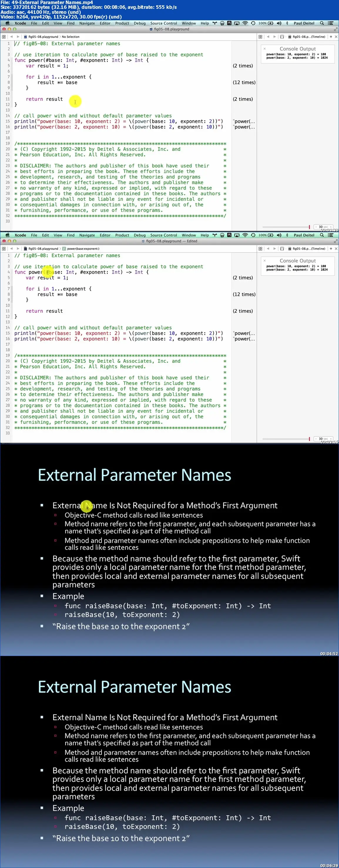
Task: Click 'result *= base' line in lower frame
Action: pyautogui.click(x=57, y=295)
